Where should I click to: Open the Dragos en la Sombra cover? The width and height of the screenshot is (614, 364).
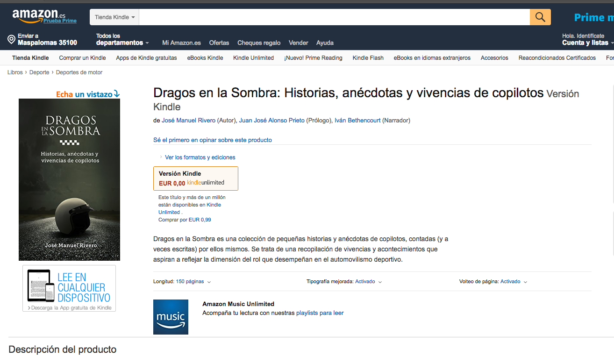[x=69, y=179]
